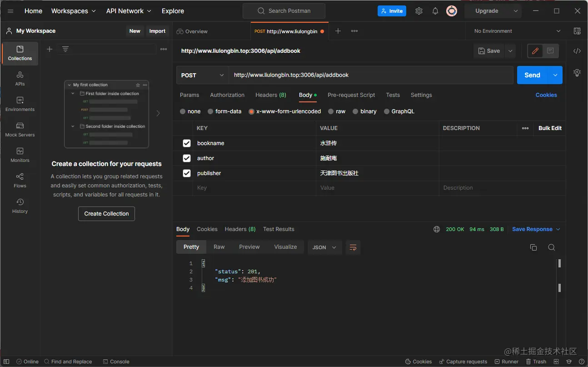Screen dimensions: 588x367
Task: Open collections panel three-dot options
Action: point(164,49)
